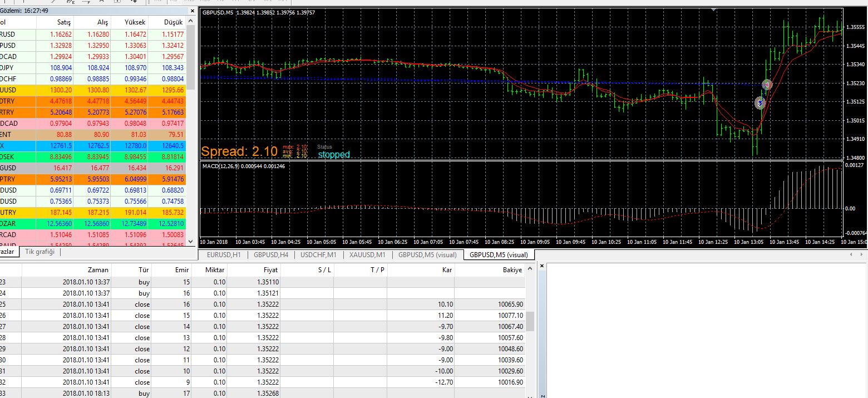The image size is (868, 398).
Task: Click the Spread: 2.10 label on chart
Action: (x=239, y=151)
